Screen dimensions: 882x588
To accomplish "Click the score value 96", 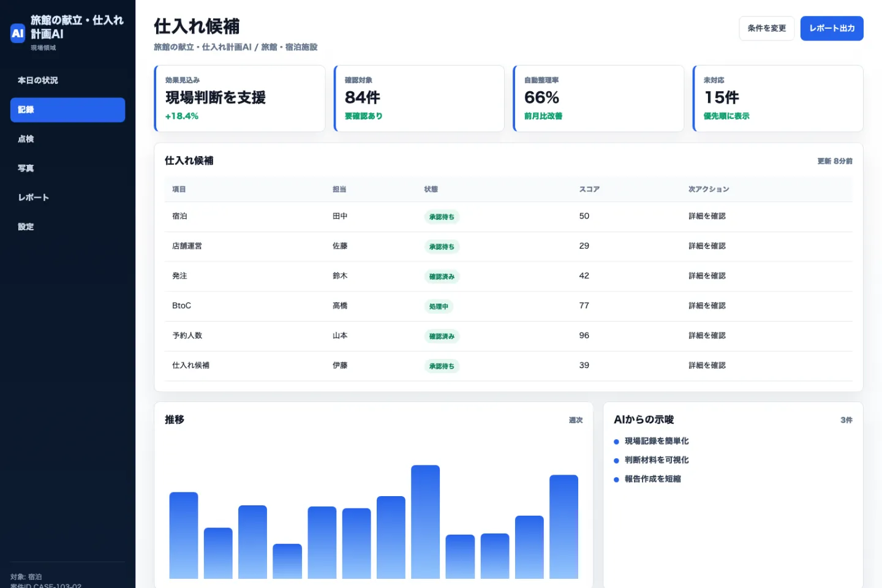I will (x=584, y=336).
